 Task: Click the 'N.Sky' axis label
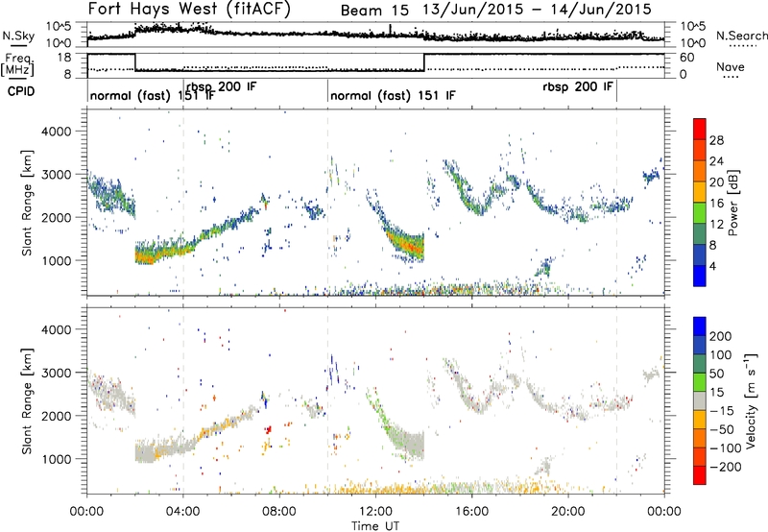(18, 36)
